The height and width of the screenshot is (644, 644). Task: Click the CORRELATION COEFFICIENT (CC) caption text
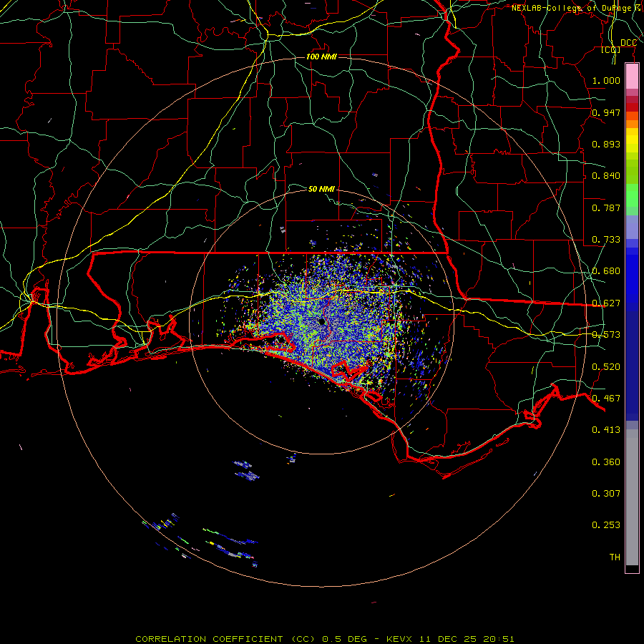tap(225, 639)
